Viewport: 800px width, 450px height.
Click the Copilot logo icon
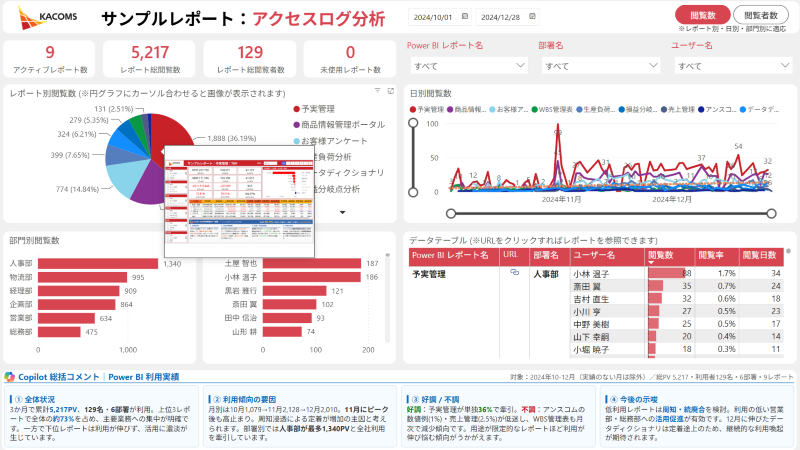(x=9, y=377)
